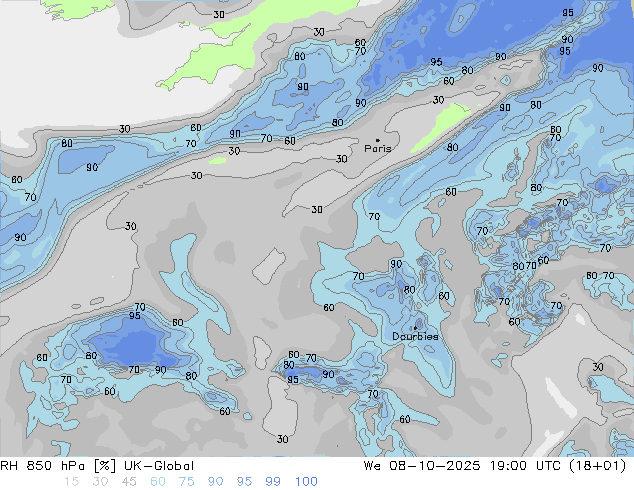Click legend value 90 in the color scale
The image size is (634, 490).
[x=216, y=482]
